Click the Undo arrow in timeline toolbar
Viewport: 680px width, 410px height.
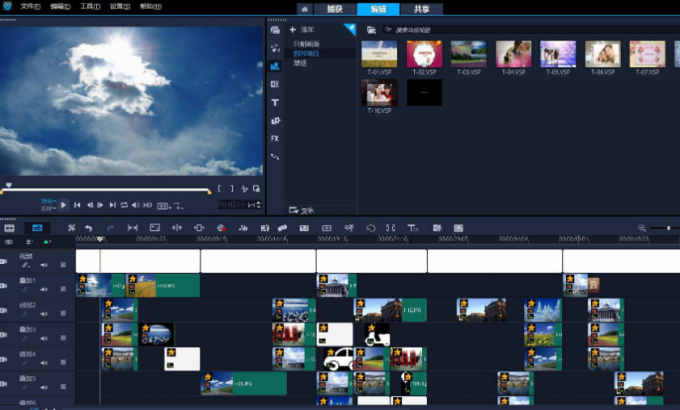pos(88,228)
